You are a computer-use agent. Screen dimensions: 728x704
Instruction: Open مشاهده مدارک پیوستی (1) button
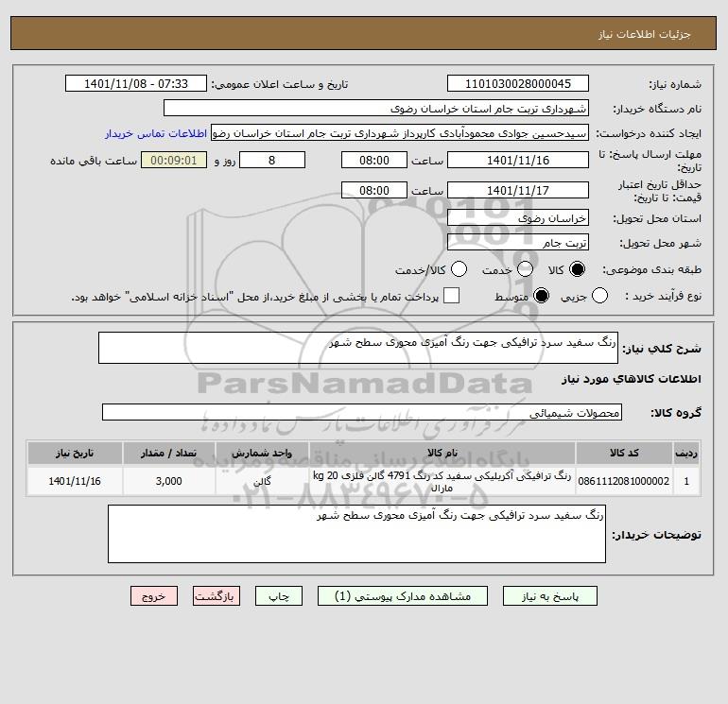coord(403,596)
